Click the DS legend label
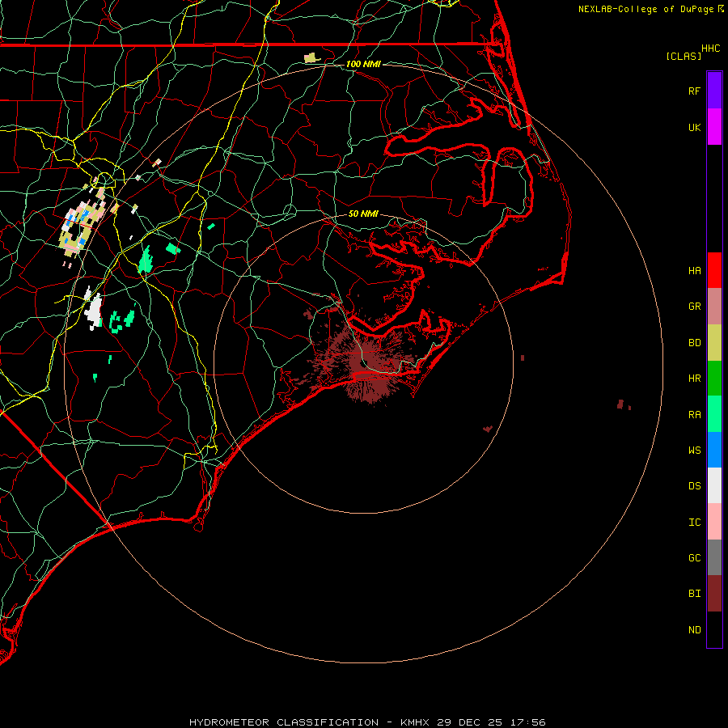Screen dimensions: 728x728 pyautogui.click(x=694, y=486)
